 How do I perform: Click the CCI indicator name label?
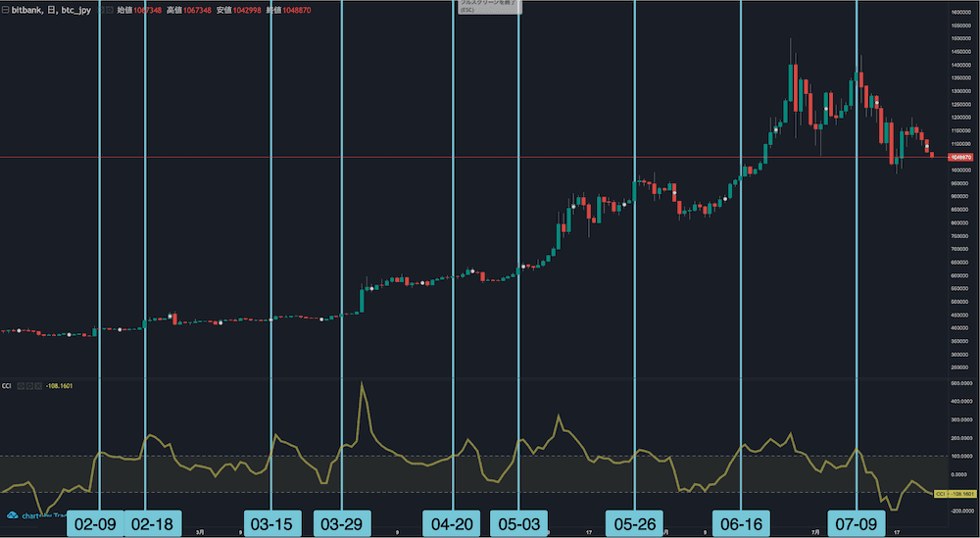(x=7, y=385)
